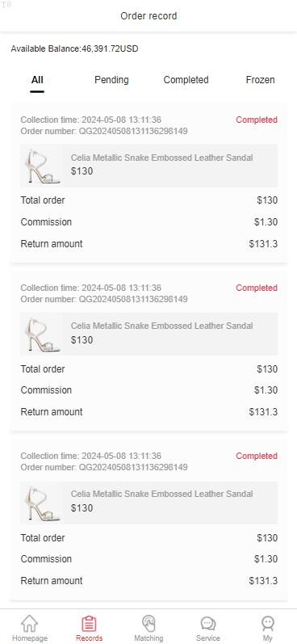This screenshot has height=644, width=297.
Task: Open the Service chat bubble icon
Action: (x=208, y=624)
